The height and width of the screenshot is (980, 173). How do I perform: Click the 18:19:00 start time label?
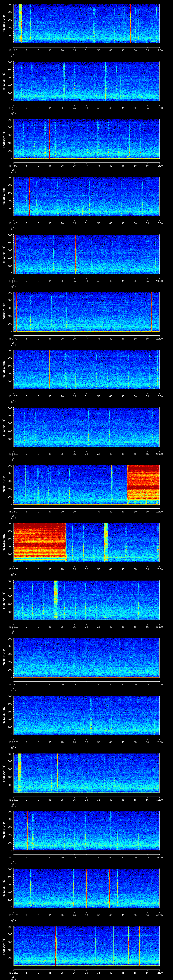tap(13, 223)
